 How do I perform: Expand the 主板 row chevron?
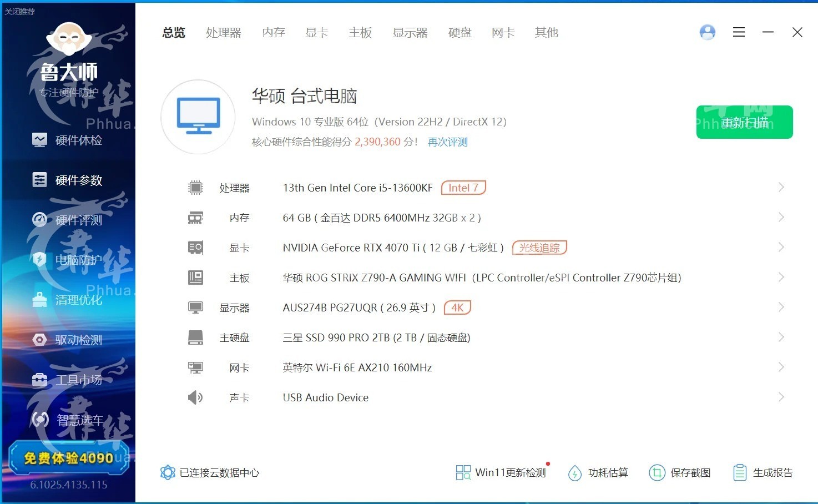coord(781,278)
